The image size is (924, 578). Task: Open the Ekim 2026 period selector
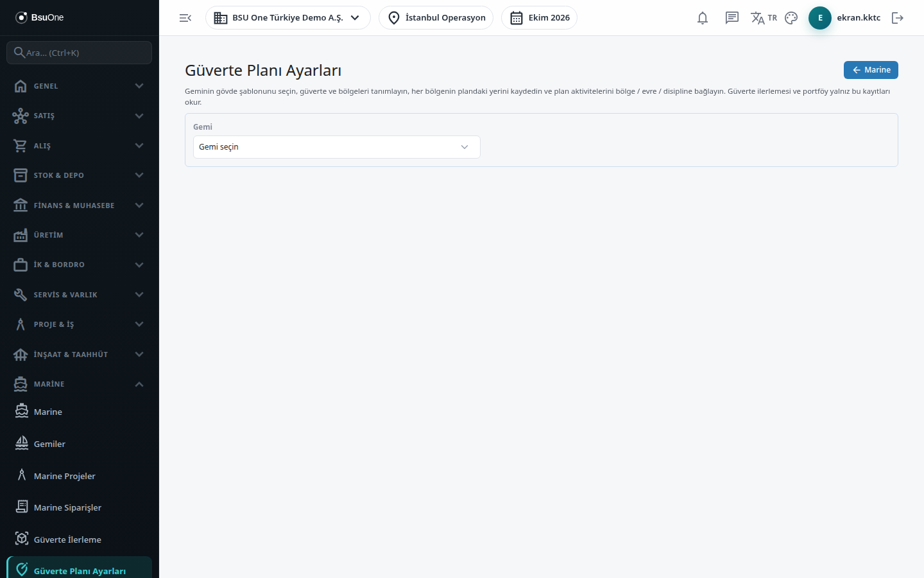coord(539,18)
